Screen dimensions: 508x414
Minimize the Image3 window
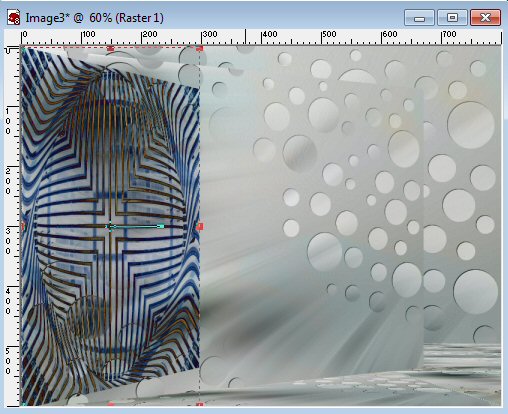[x=419, y=18]
